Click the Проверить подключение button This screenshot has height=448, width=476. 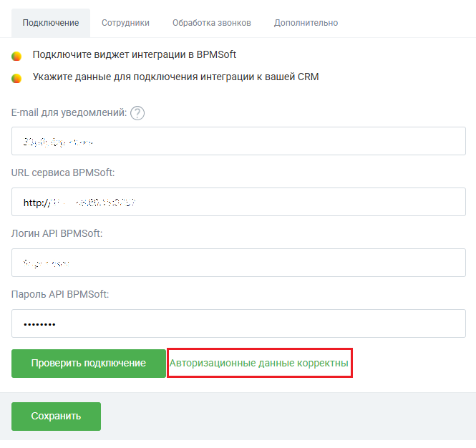click(89, 364)
